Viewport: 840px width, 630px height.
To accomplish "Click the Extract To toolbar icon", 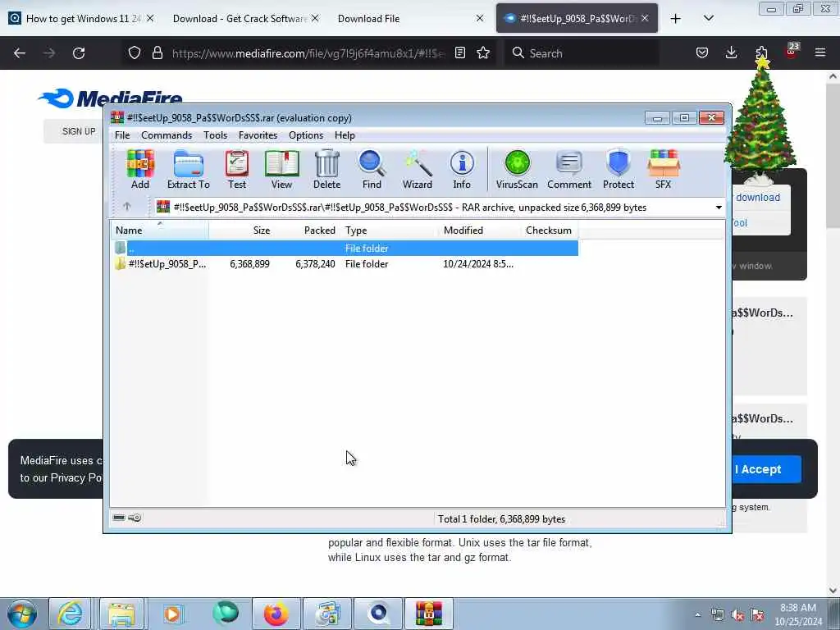I will [x=189, y=169].
